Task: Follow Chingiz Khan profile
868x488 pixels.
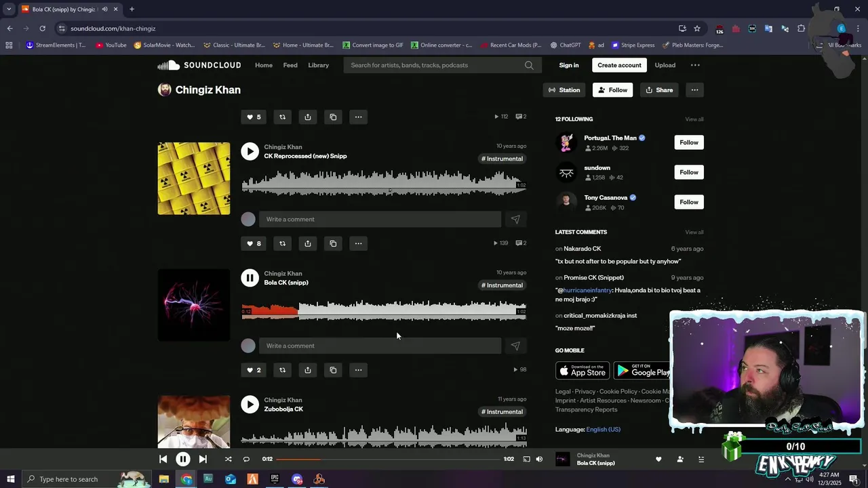Action: [x=612, y=89]
